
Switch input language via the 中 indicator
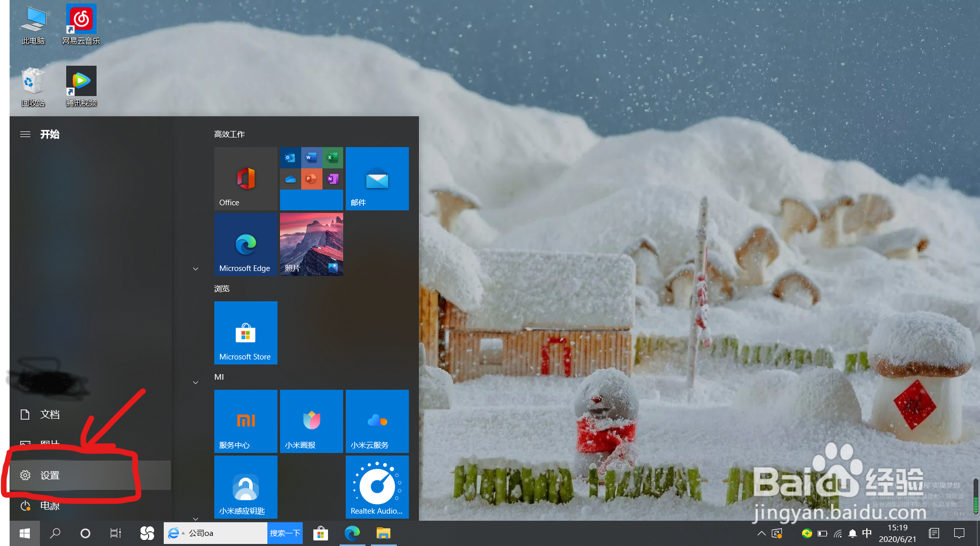pyautogui.click(x=866, y=533)
